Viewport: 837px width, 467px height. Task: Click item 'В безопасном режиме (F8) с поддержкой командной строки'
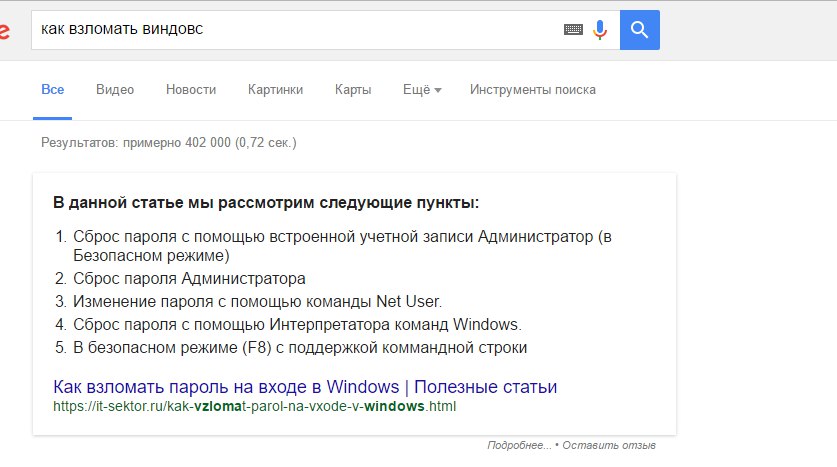pos(300,347)
